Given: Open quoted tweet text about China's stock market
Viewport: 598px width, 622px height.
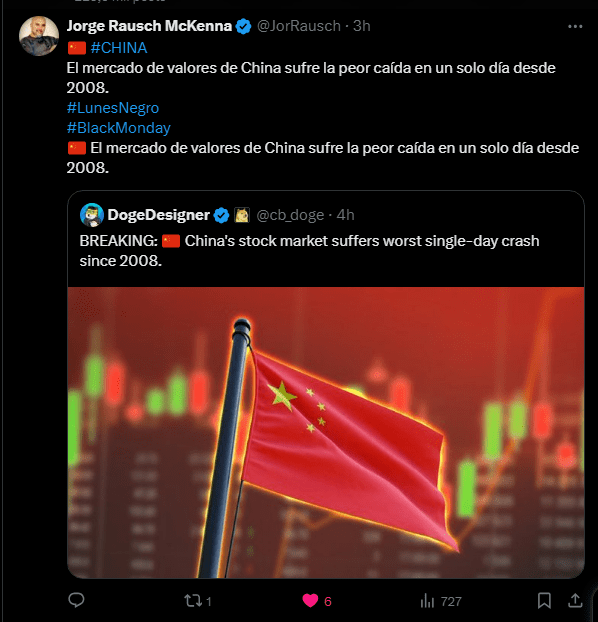Looking at the screenshot, I should [309, 251].
